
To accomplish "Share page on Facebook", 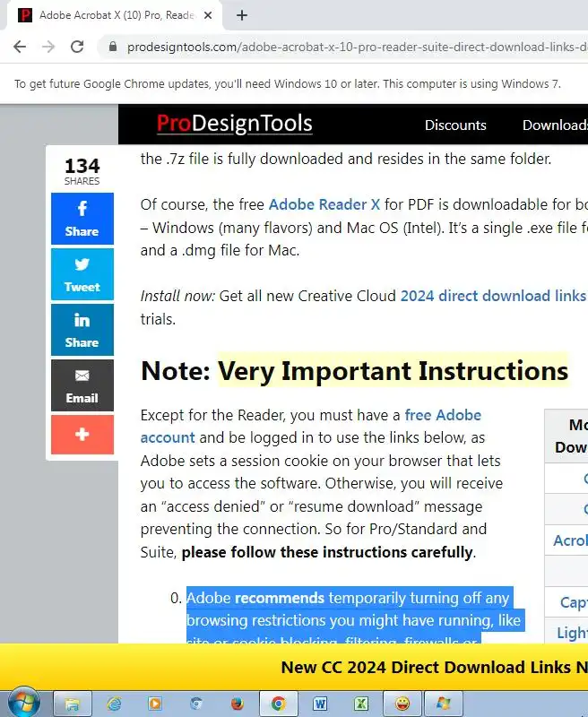I will pos(82,219).
